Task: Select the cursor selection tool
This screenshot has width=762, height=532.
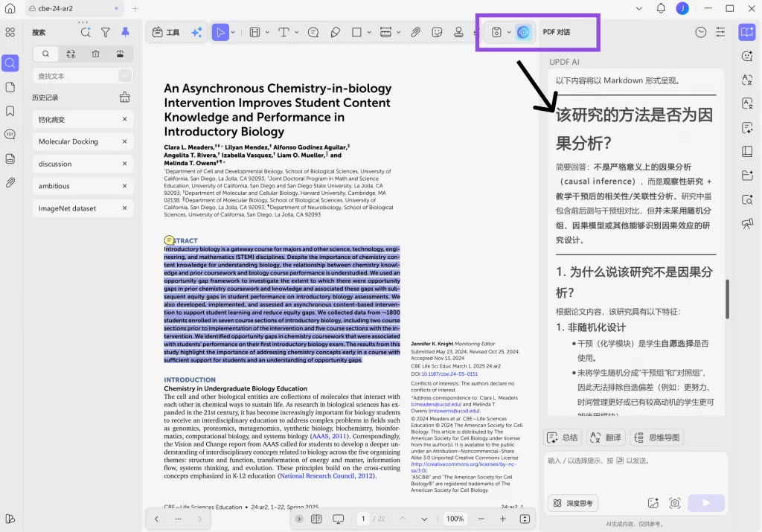Action: (220, 33)
